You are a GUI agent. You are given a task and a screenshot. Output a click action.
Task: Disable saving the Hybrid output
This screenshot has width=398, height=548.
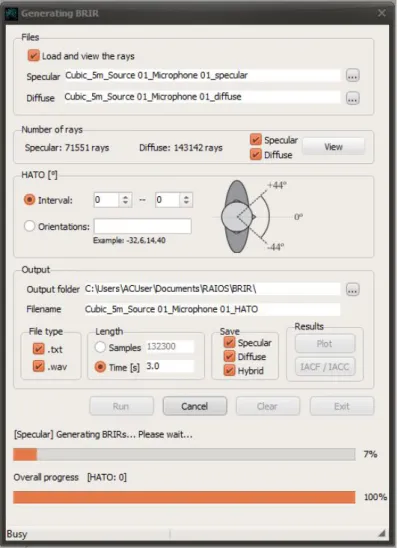229,370
